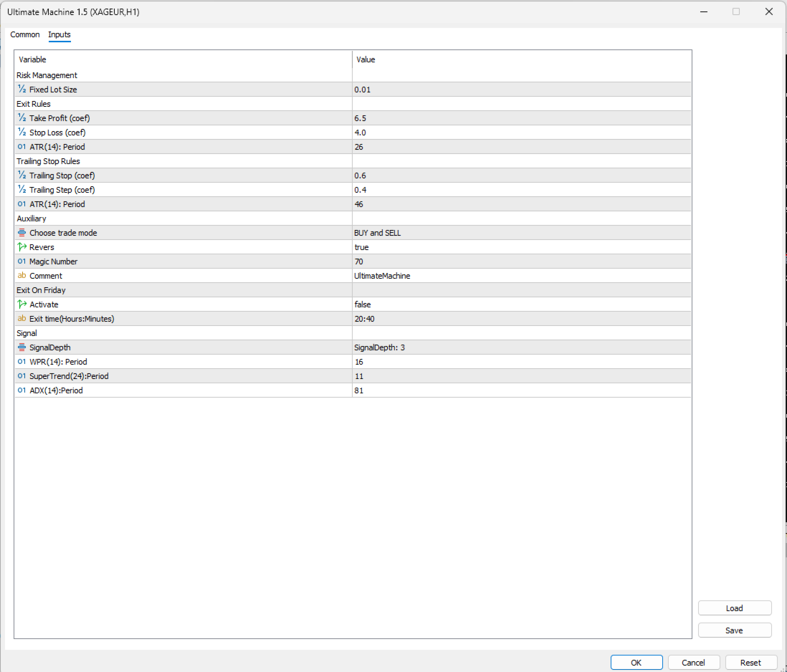Viewport: 787px width, 672px height.
Task: Select the Inputs tab
Action: pos(59,34)
